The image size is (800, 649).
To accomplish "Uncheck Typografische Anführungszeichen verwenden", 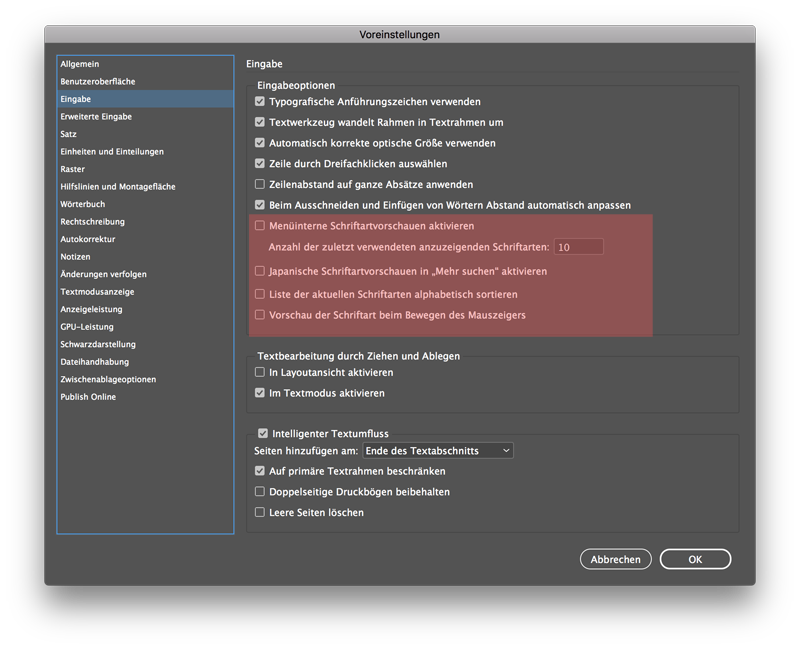I will click(x=260, y=102).
